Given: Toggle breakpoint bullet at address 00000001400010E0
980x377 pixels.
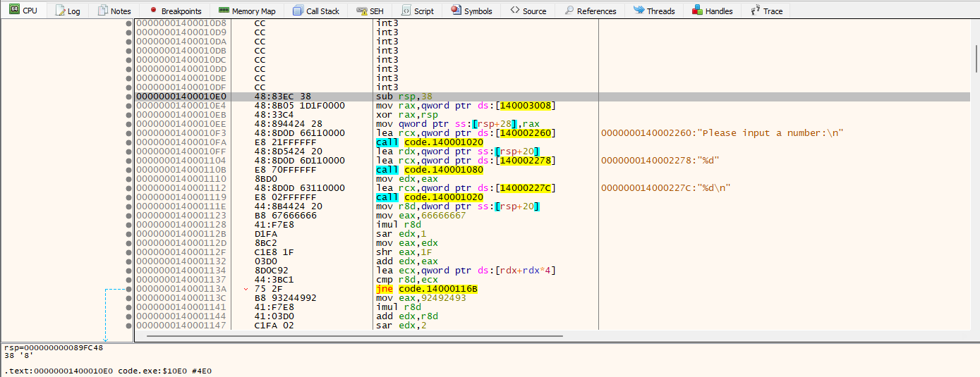Looking at the screenshot, I should [x=128, y=97].
